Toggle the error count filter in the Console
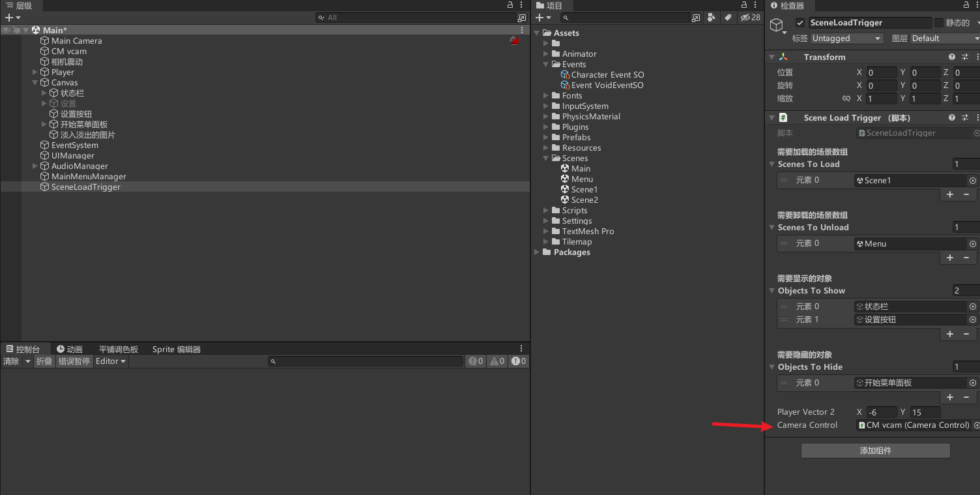 pyautogui.click(x=519, y=361)
